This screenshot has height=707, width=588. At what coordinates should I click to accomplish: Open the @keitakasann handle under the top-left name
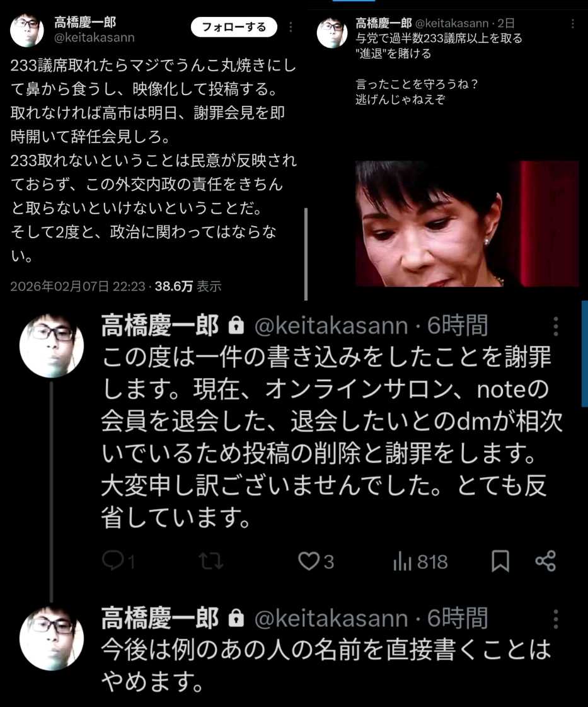(x=95, y=37)
